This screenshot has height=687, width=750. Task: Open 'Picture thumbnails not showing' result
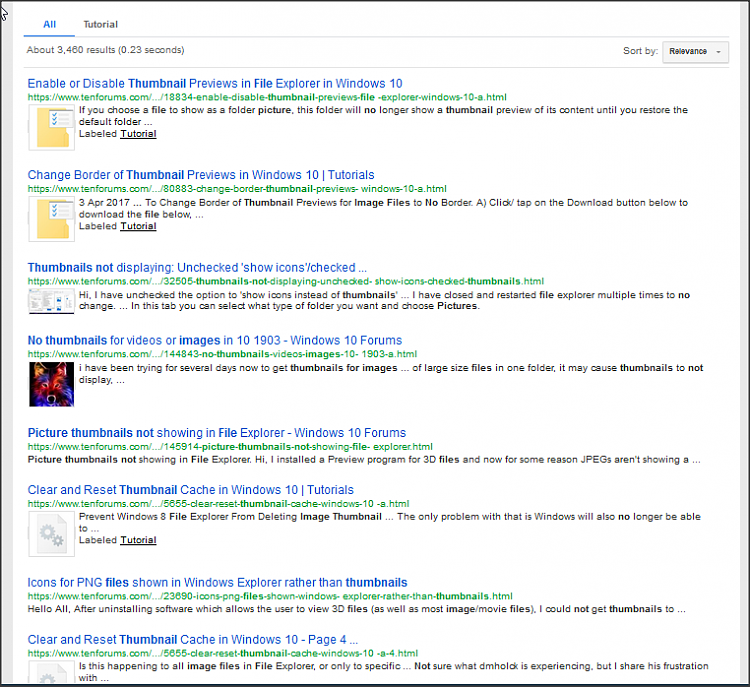pos(217,433)
